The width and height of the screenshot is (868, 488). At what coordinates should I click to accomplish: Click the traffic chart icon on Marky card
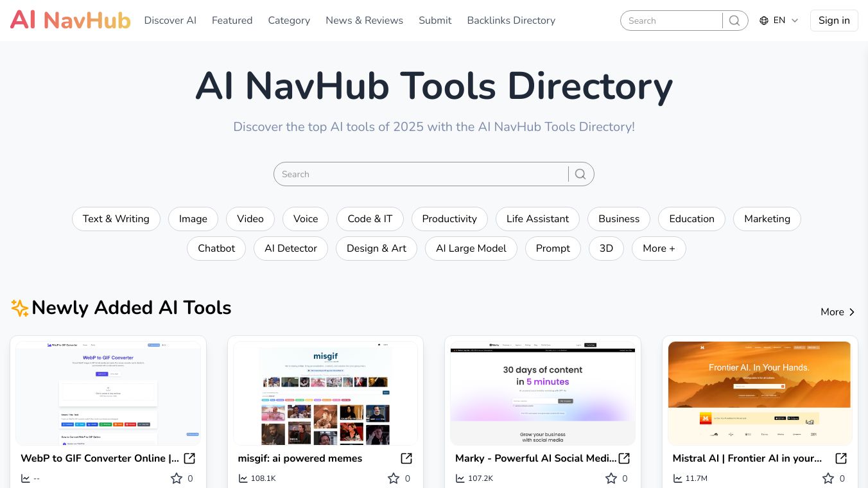pos(460,478)
